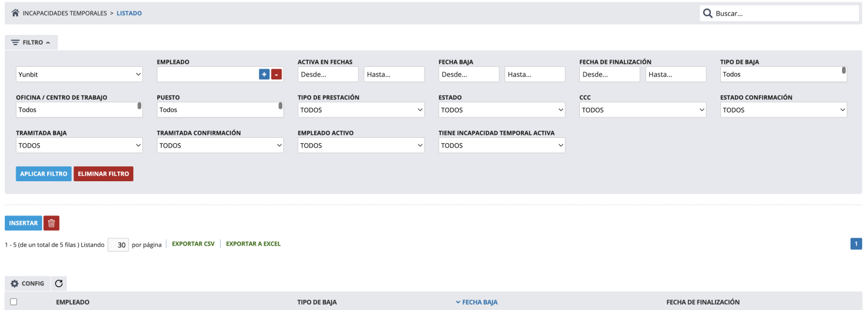Viewport: 868px width, 310px height.
Task: Open the Estado Confirmación dropdown
Action: coord(784,110)
